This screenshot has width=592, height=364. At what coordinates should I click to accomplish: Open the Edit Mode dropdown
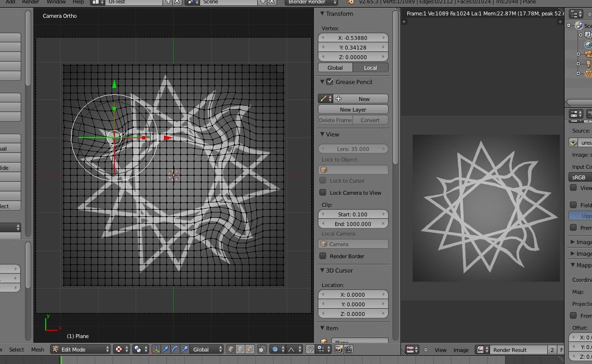pos(80,350)
